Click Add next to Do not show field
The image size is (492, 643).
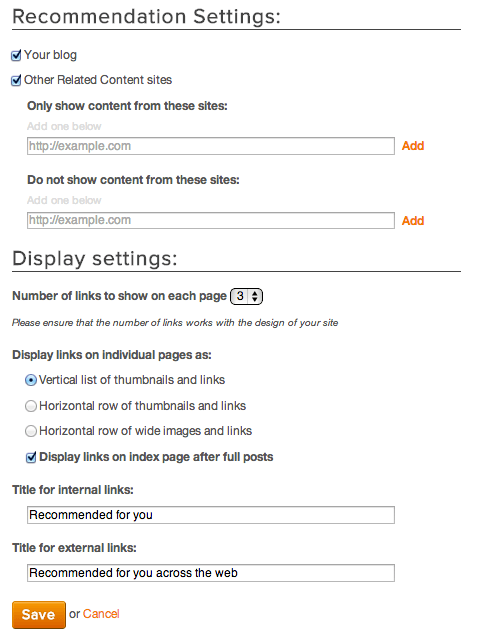412,221
